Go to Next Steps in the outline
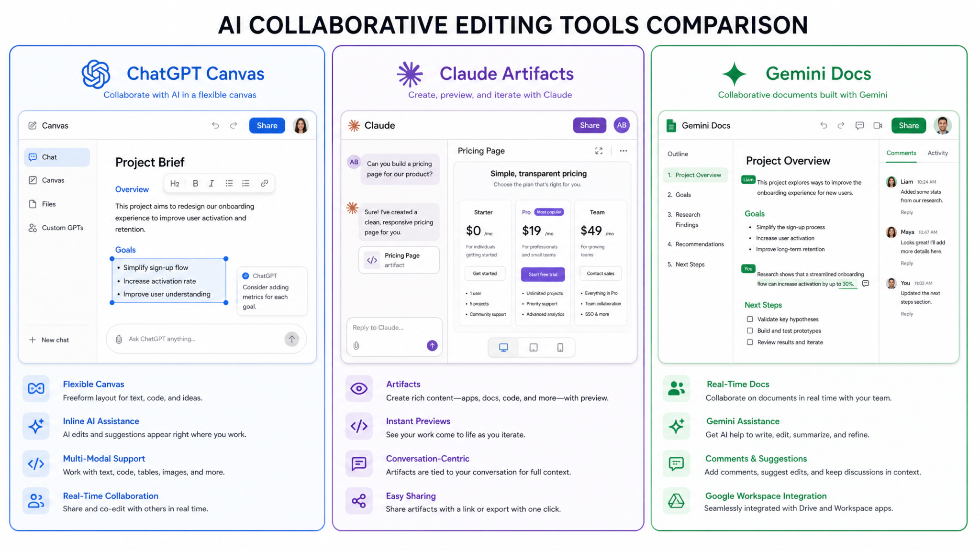Viewport: 980px width, 551px height. 686,264
